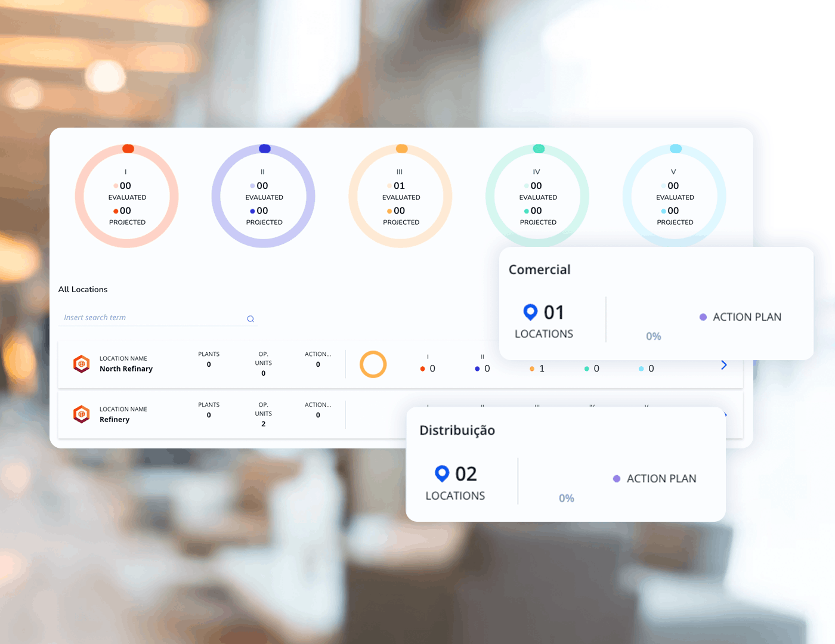The image size is (835, 644).
Task: Select the category V blue donut chart
Action: click(x=674, y=196)
